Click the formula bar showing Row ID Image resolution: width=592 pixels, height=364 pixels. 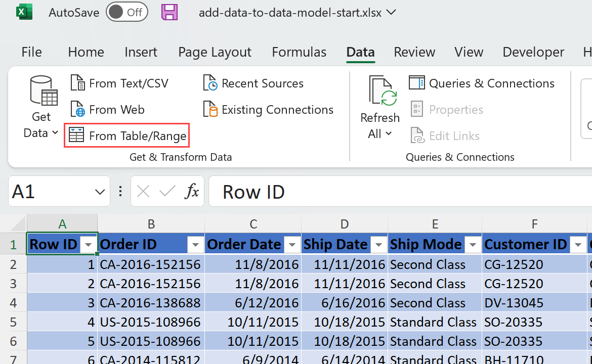click(400, 192)
